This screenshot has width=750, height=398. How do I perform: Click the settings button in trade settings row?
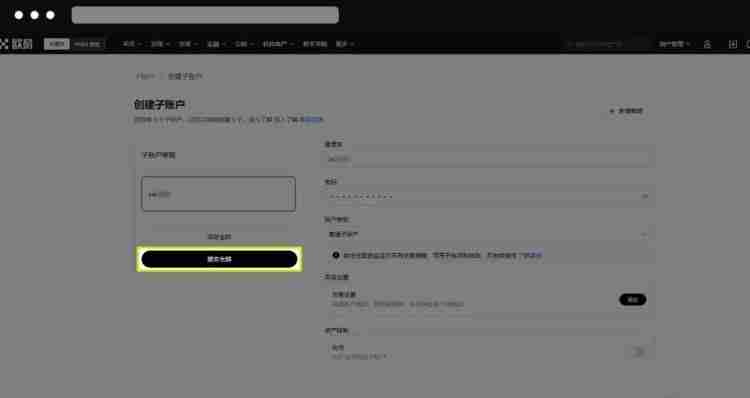(632, 299)
